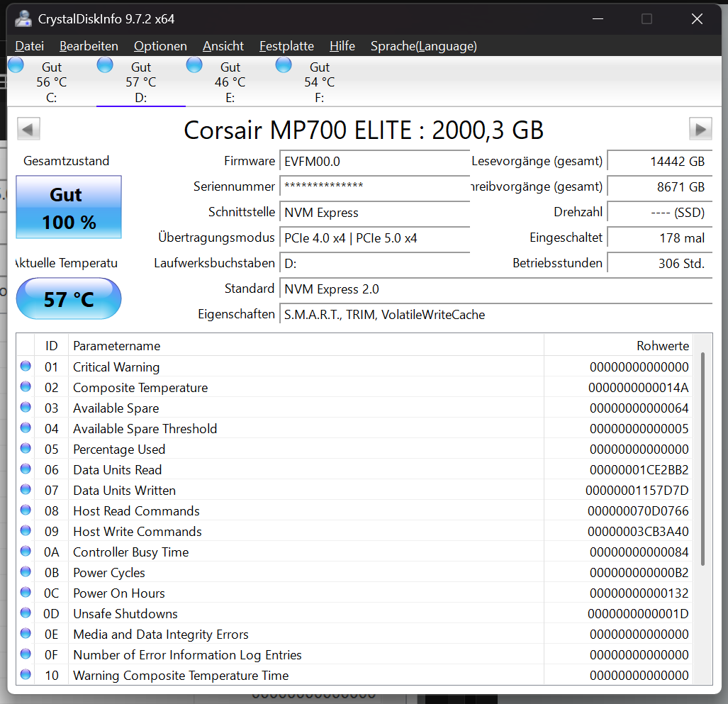728x704 pixels.
Task: Click the status orb for Data Units Written
Action: (26, 489)
